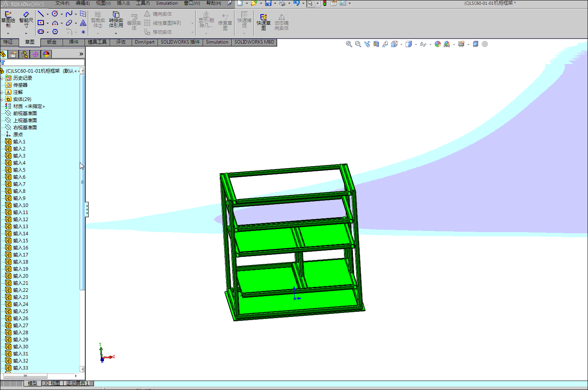Image resolution: width=588 pixels, height=390 pixels.
Task: Select the Spline sketch tool
Action: (69, 14)
